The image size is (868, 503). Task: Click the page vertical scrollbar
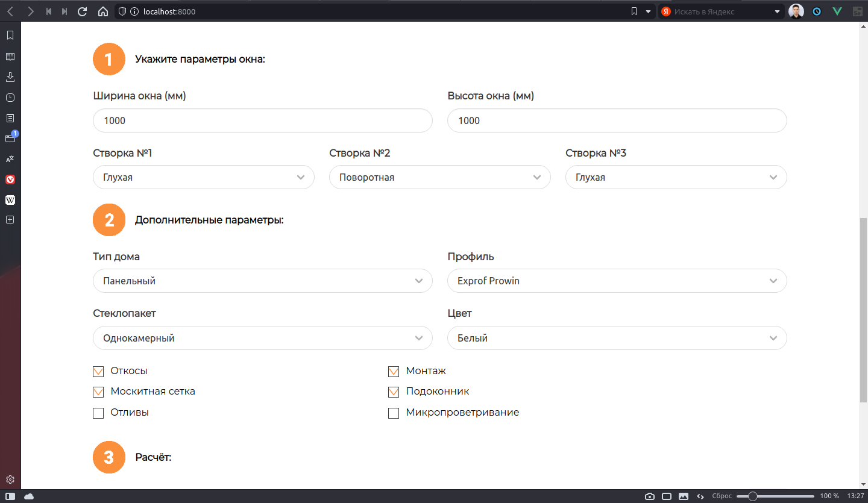pyautogui.click(x=863, y=310)
